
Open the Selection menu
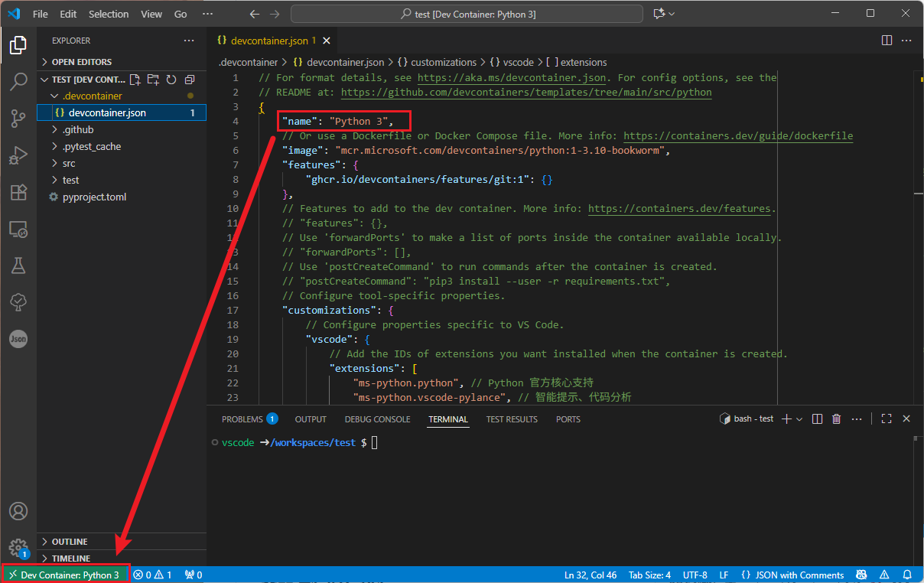(x=109, y=14)
